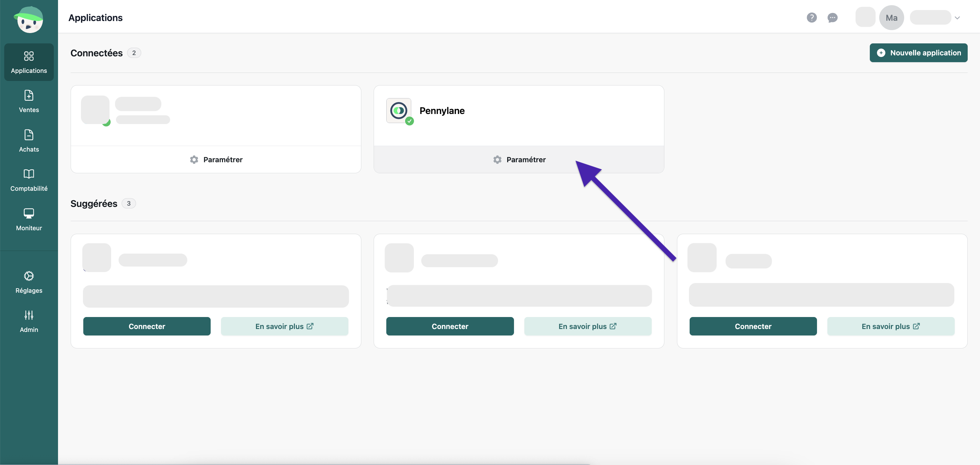The height and width of the screenshot is (465, 980).
Task: Open the Achats section
Action: (x=29, y=141)
